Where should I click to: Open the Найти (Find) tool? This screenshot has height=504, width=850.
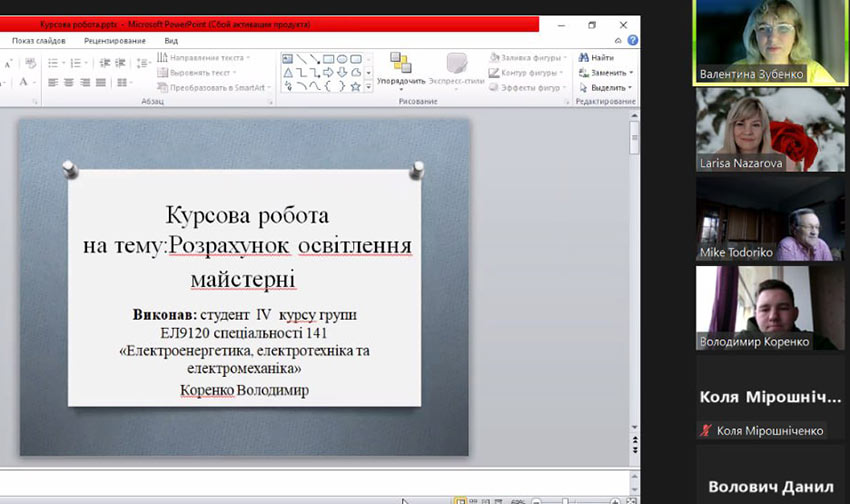click(596, 58)
